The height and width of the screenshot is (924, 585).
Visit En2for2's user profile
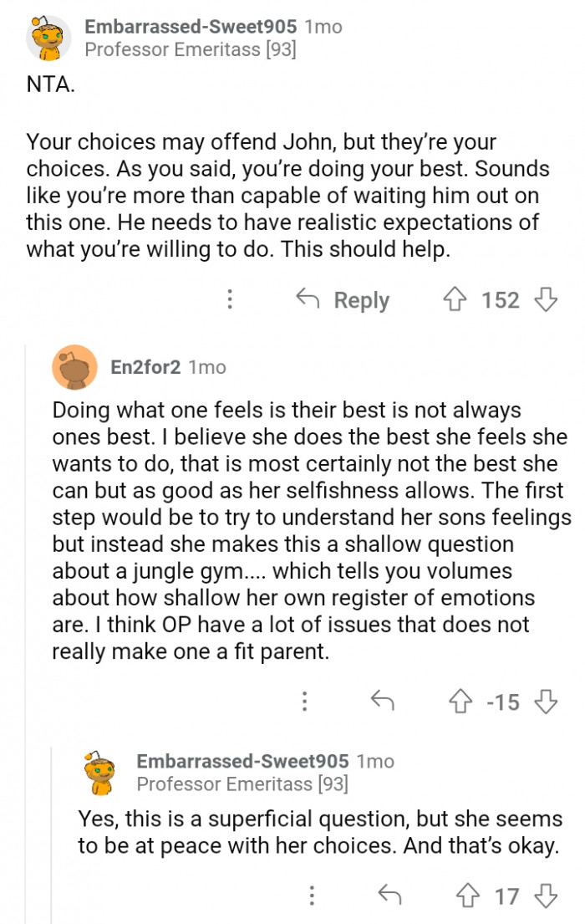pyautogui.click(x=145, y=367)
